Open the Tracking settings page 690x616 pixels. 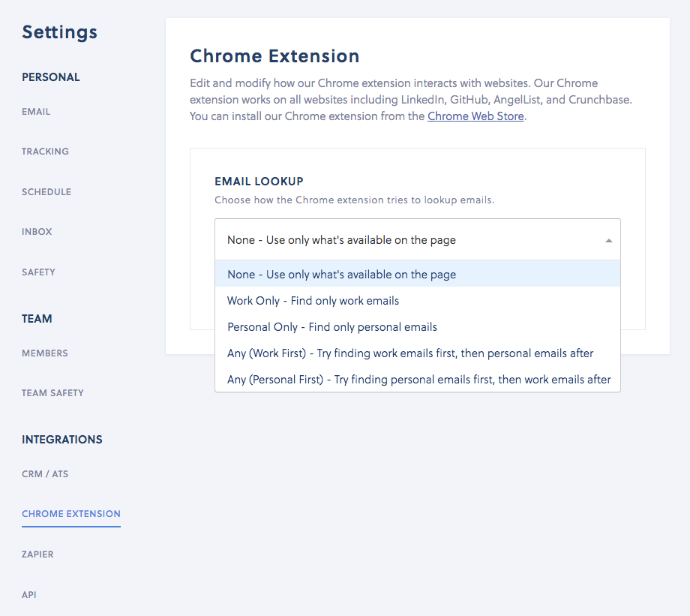tap(45, 152)
